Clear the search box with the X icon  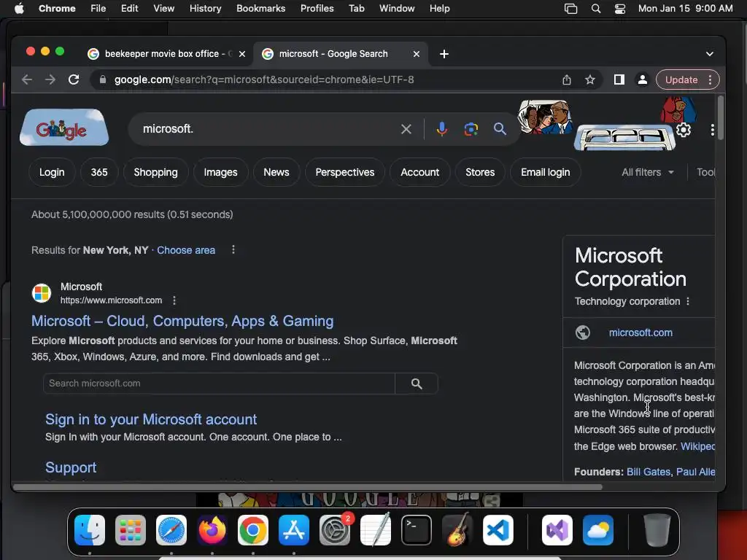tap(406, 129)
